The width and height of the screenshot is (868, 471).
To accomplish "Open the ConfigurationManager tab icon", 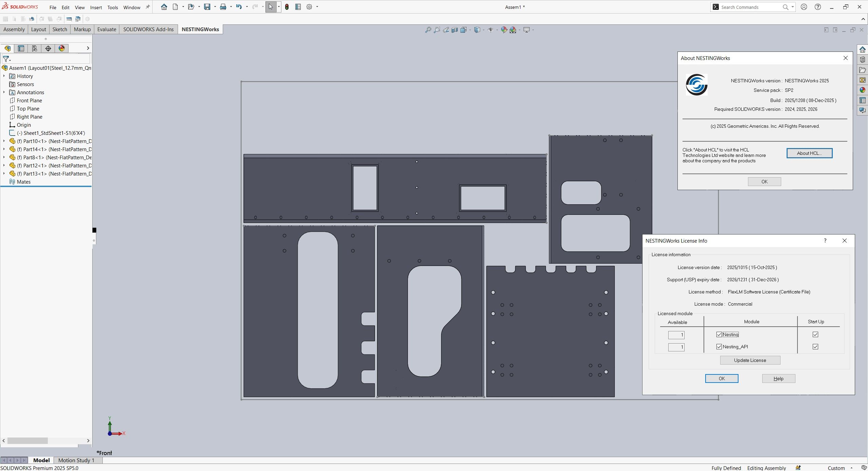I will point(35,48).
